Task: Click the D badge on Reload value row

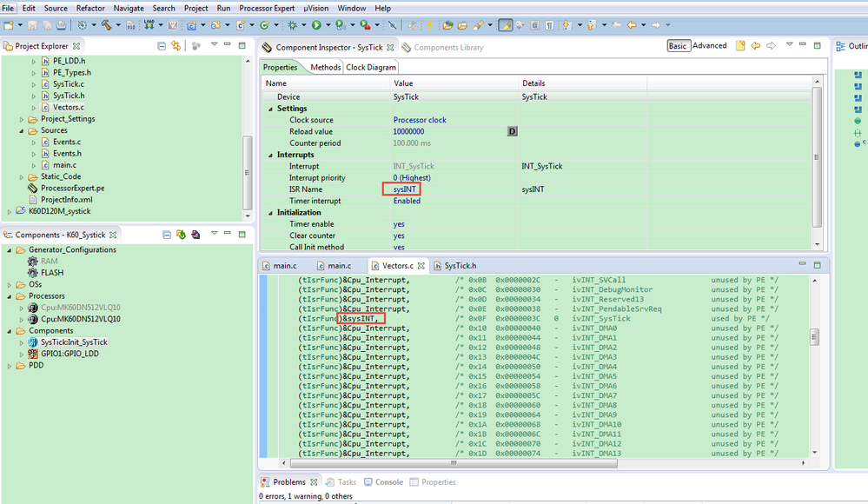Action: 512,131
